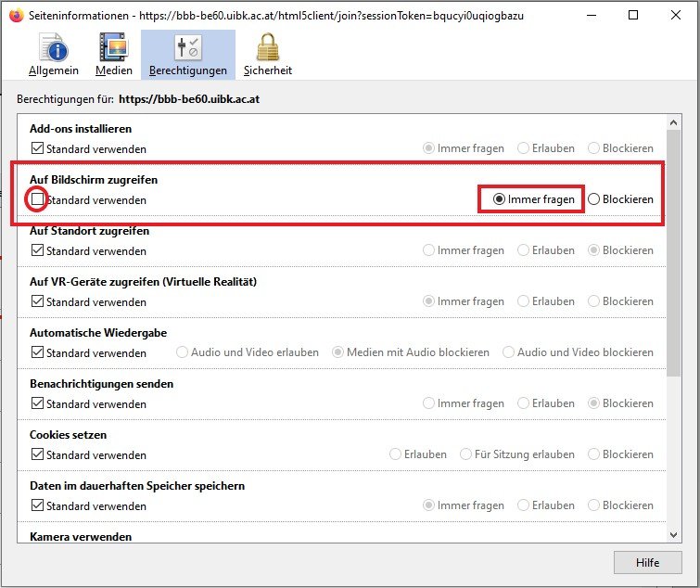Viewport: 700px width, 588px height.
Task: Select Blockieren for Add-ons installieren
Action: pyautogui.click(x=593, y=148)
